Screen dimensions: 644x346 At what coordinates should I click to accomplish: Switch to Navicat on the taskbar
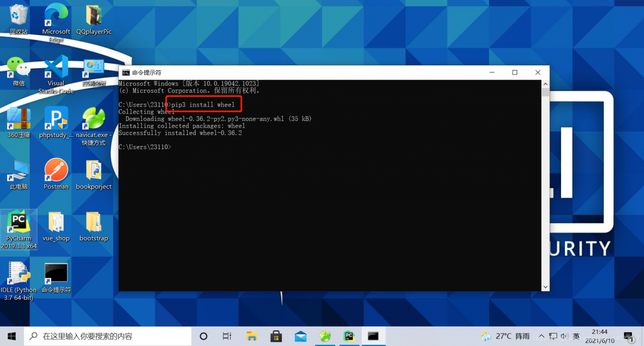tap(325, 336)
